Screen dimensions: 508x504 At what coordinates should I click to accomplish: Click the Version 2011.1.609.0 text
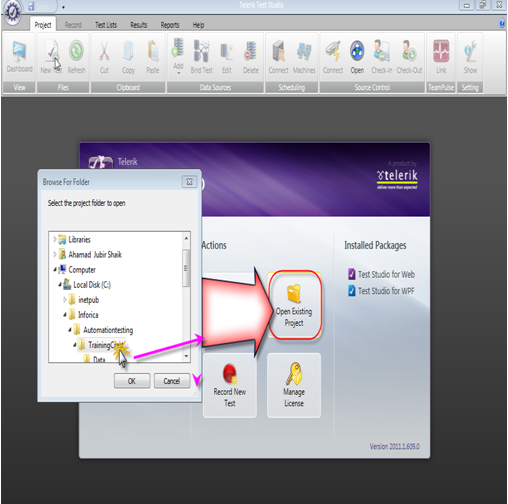click(x=394, y=446)
